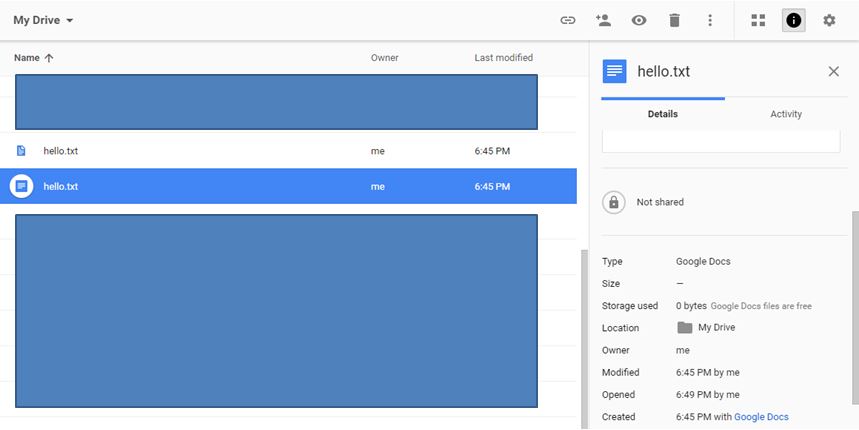Follow the Google Docs link in Created

[x=761, y=417]
